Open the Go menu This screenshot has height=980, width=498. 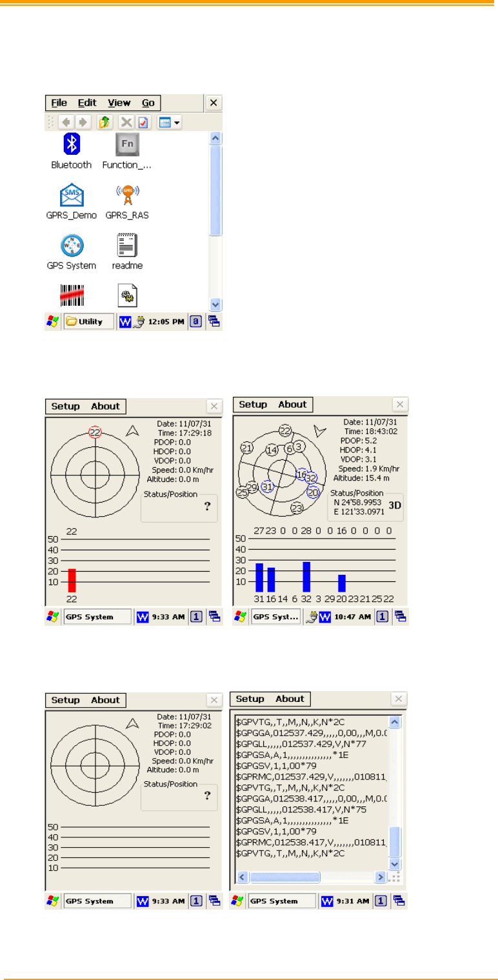[x=148, y=103]
